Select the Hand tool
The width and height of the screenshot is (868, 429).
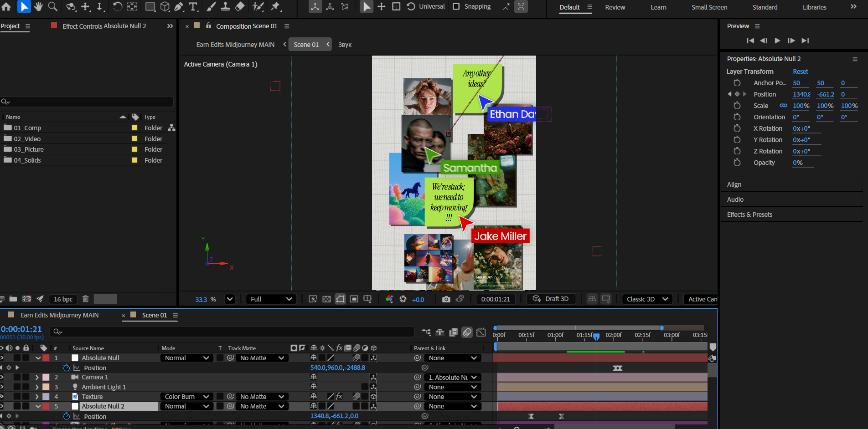pyautogui.click(x=38, y=6)
